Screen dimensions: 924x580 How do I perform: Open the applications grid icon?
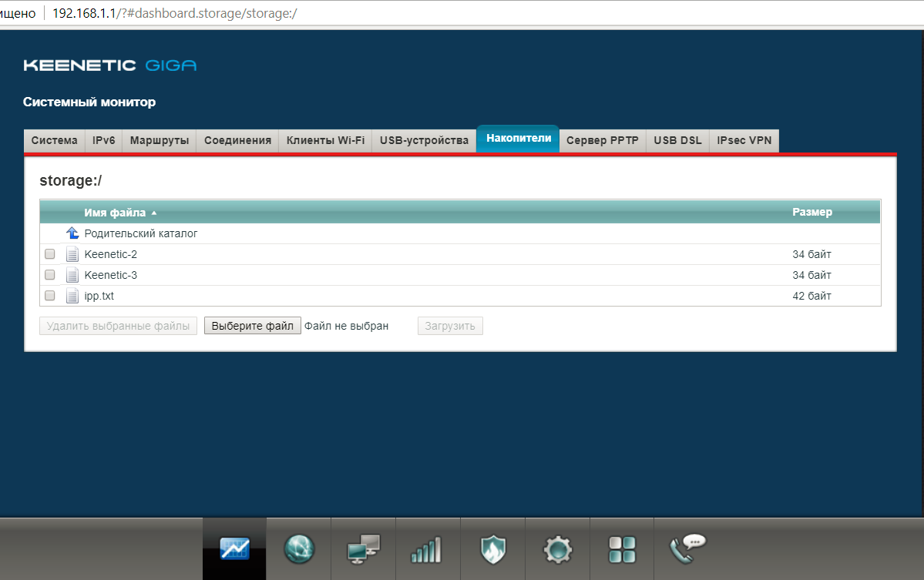click(622, 548)
